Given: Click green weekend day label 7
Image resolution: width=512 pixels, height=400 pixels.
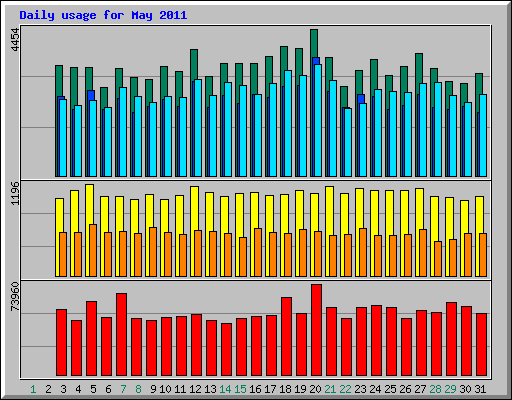Looking at the screenshot, I should tap(123, 389).
